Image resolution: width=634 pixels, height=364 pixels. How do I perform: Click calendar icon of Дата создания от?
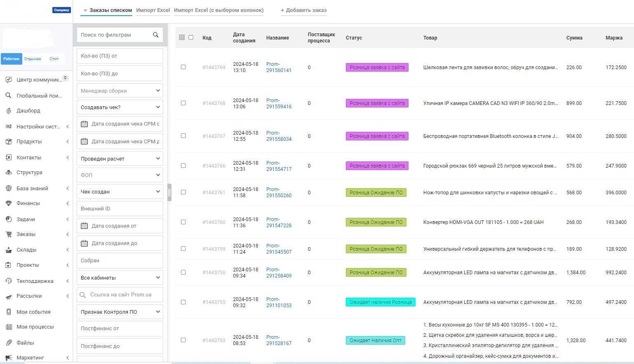[x=84, y=226]
